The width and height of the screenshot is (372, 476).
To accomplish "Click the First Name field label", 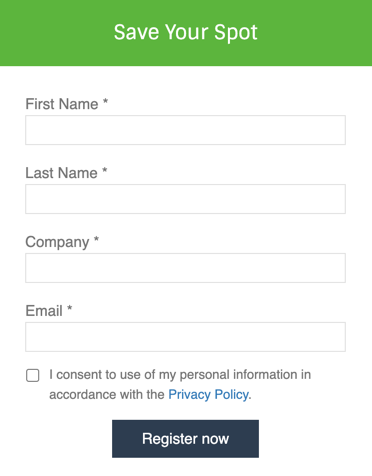I will pos(62,104).
